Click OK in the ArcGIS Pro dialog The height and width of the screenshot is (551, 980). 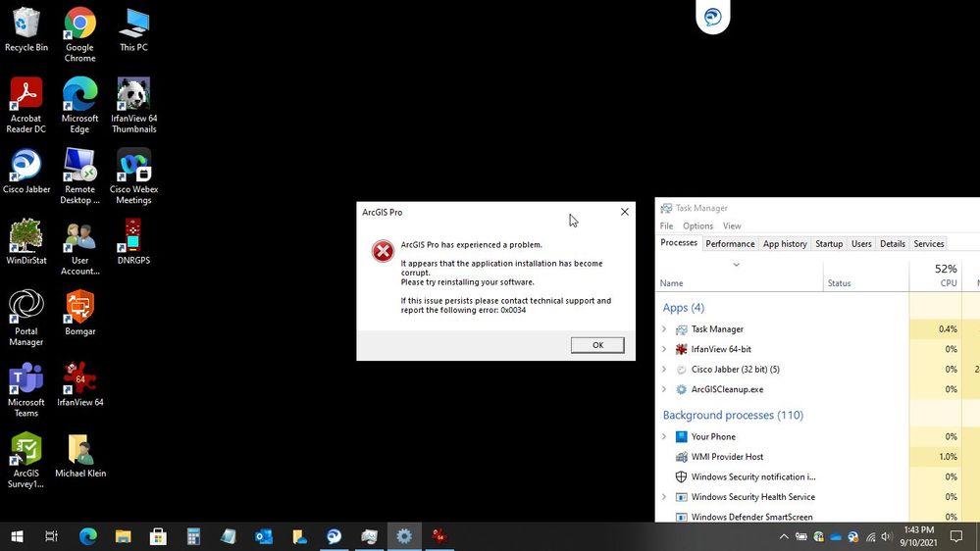[x=597, y=345]
